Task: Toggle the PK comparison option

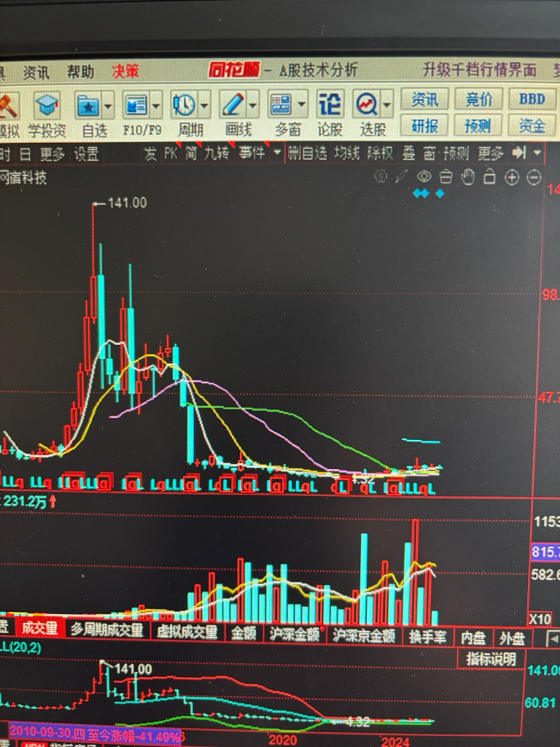Action: tap(170, 153)
